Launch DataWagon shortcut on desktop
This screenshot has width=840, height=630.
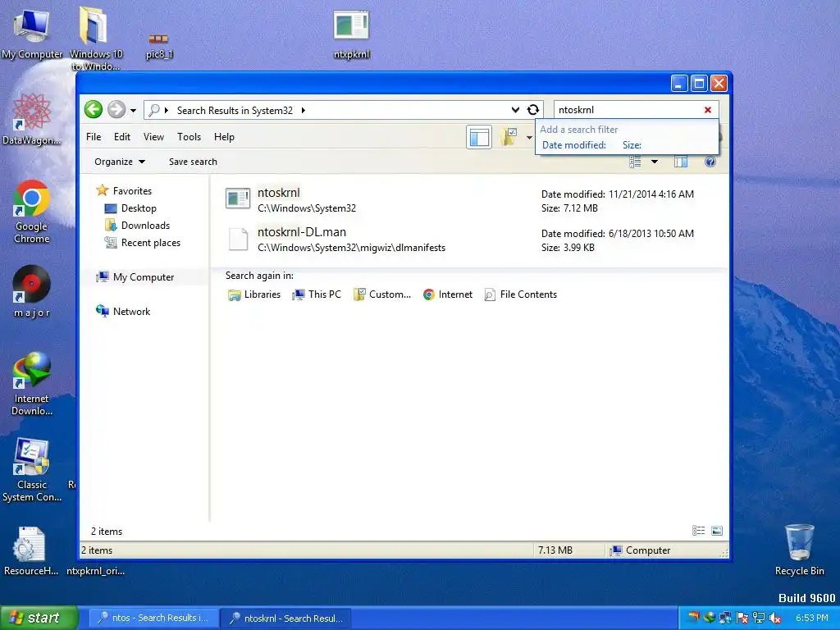pos(32,119)
